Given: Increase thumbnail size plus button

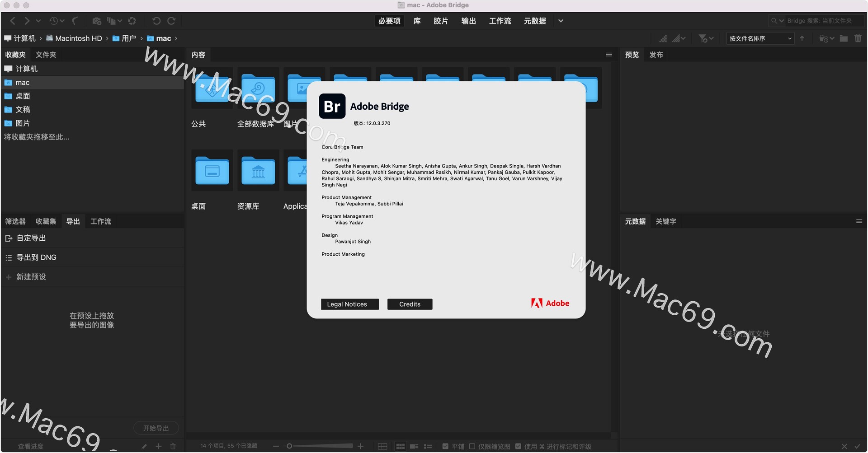Looking at the screenshot, I should (x=360, y=446).
